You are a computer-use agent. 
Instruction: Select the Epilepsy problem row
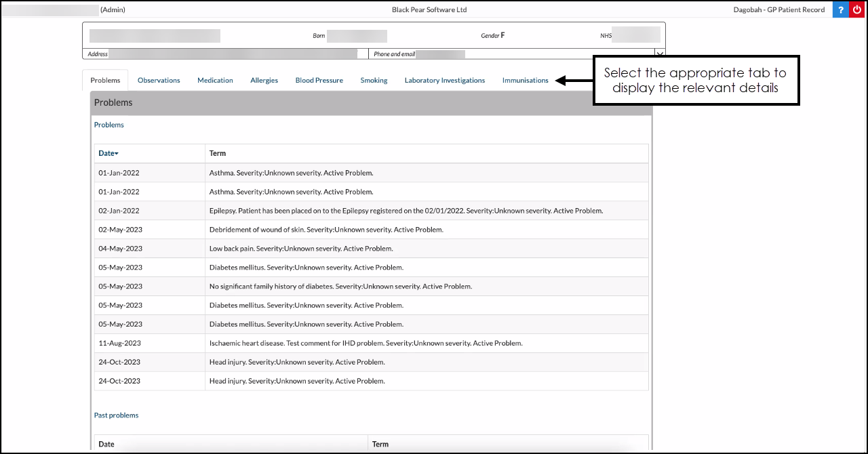406,211
